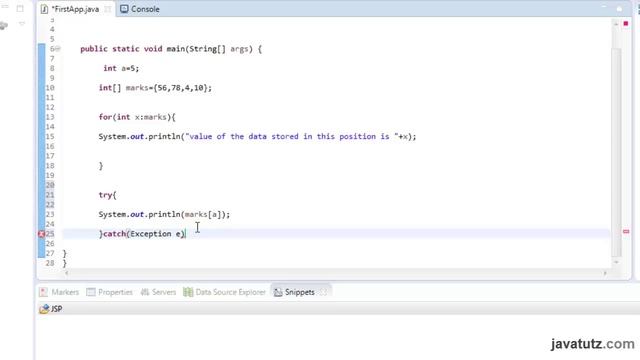
Task: Close the Snippets view
Action: pyautogui.click(x=323, y=292)
